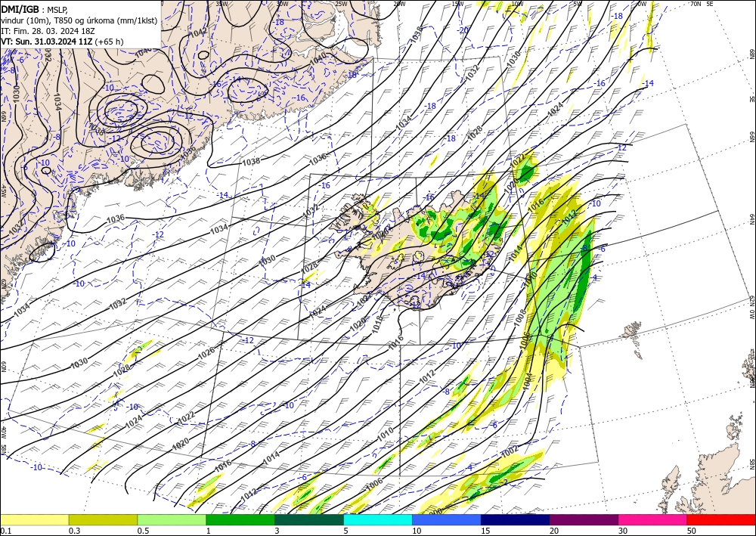Screen dimensions: 756x536
Task: Click the red 50+ legend swatch
Action: (x=721, y=519)
